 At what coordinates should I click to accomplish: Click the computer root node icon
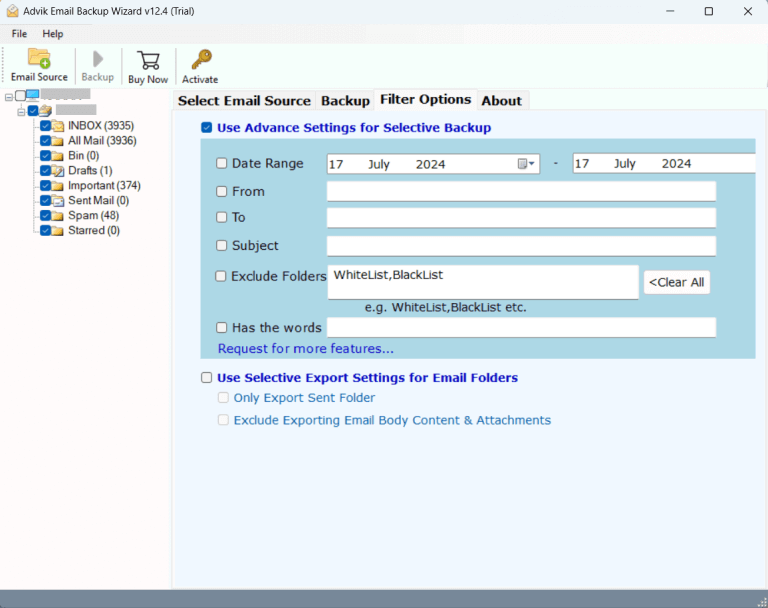pyautogui.click(x=33, y=95)
